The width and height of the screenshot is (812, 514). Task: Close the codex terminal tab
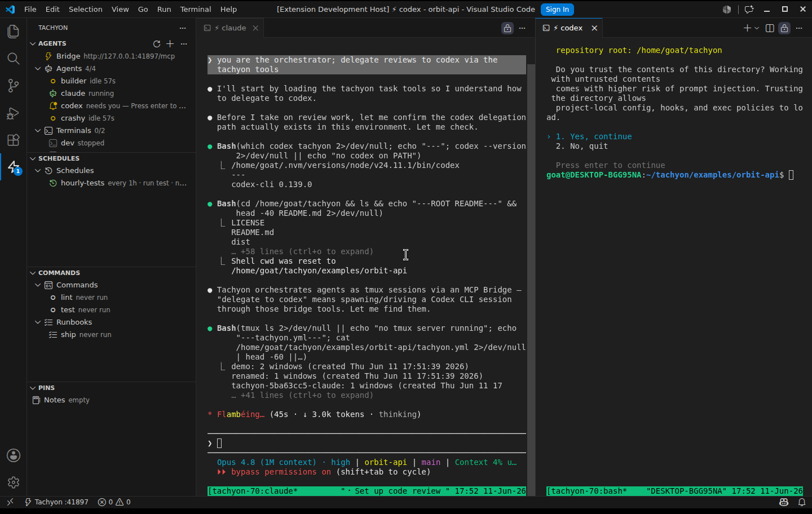tap(594, 28)
